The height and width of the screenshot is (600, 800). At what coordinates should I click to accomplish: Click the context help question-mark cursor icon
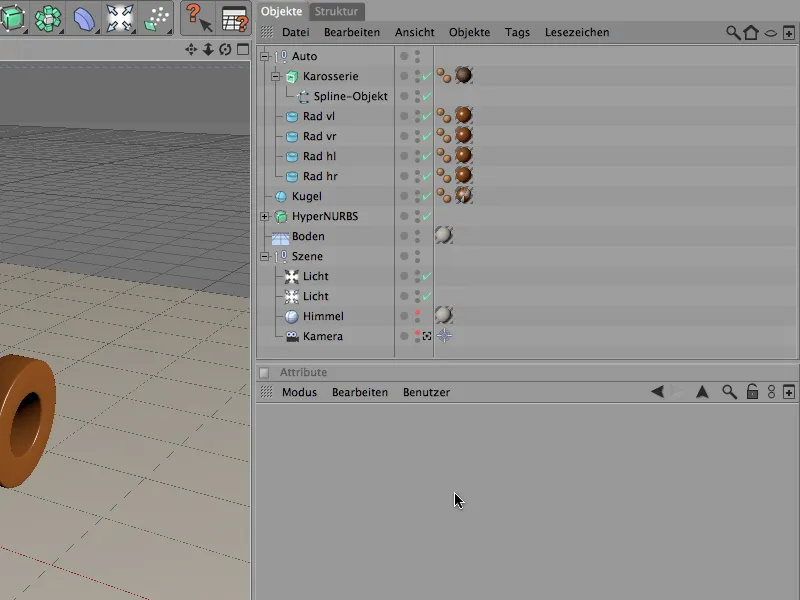(x=199, y=18)
